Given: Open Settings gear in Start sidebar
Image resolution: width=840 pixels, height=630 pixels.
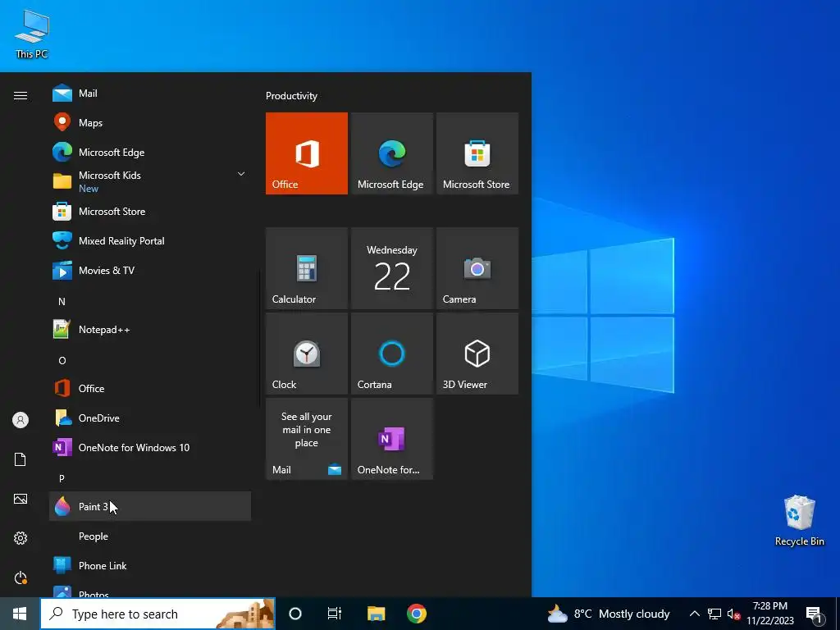Looking at the screenshot, I should coord(21,538).
